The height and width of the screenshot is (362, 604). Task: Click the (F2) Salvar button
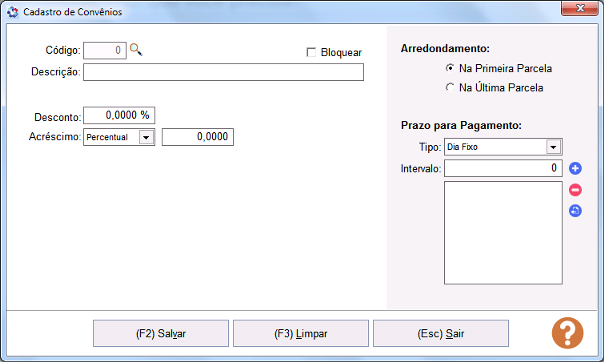161,334
